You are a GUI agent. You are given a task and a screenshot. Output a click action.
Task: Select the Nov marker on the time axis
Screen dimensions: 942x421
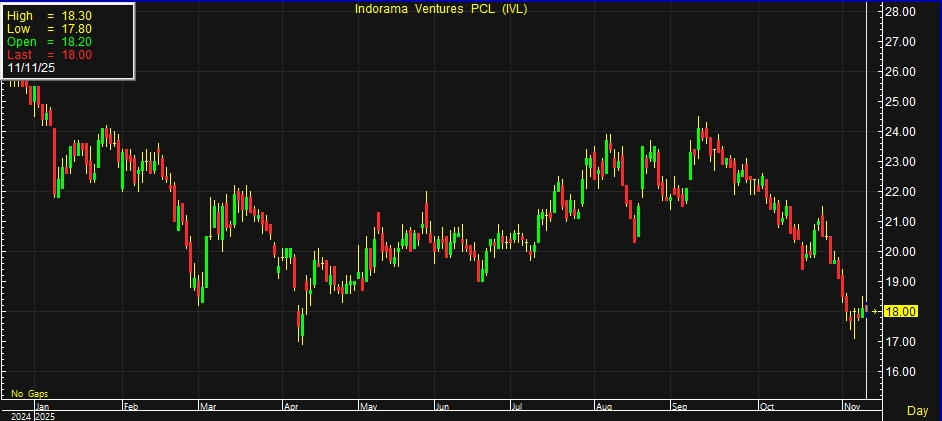[851, 407]
